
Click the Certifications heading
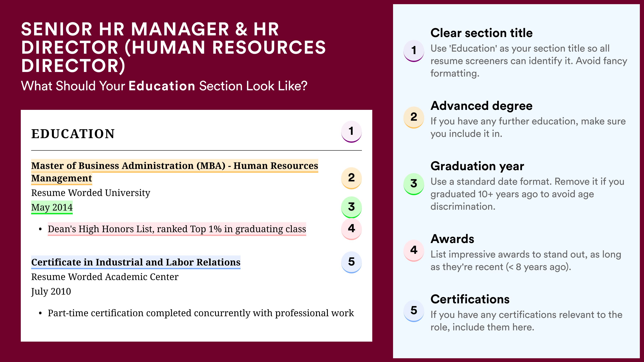coord(470,299)
